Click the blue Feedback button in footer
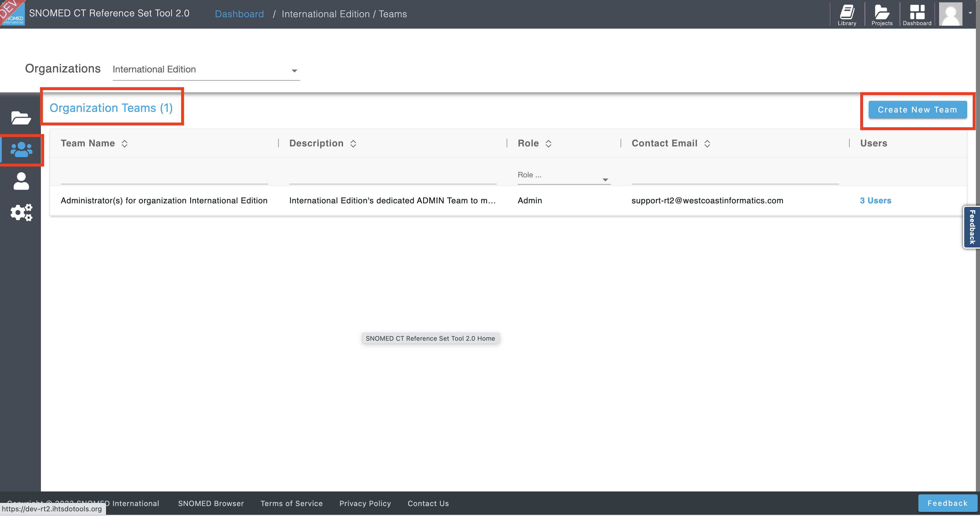This screenshot has height=516, width=980. pos(947,503)
